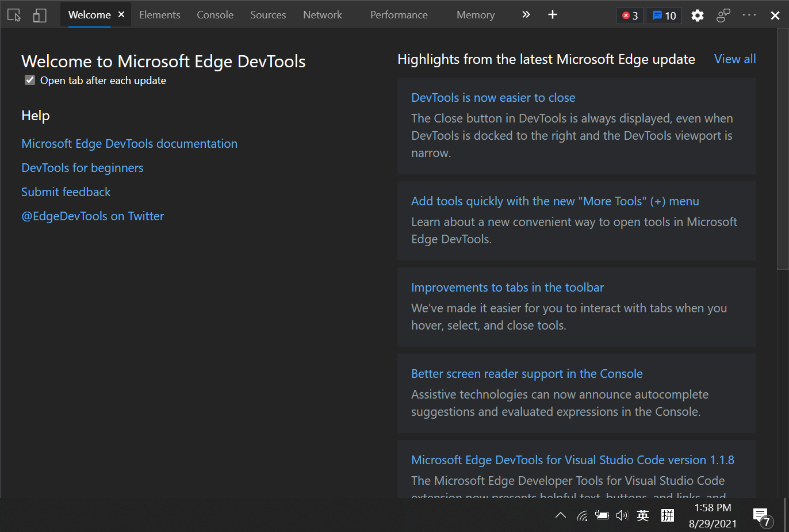The width and height of the screenshot is (789, 532).
Task: Open more tabs chevron menu
Action: click(526, 14)
